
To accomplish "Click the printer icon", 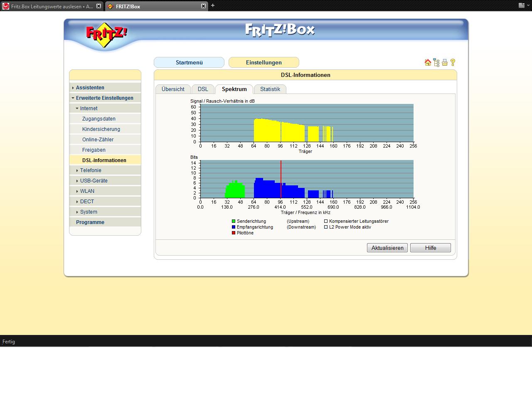I will (445, 62).
